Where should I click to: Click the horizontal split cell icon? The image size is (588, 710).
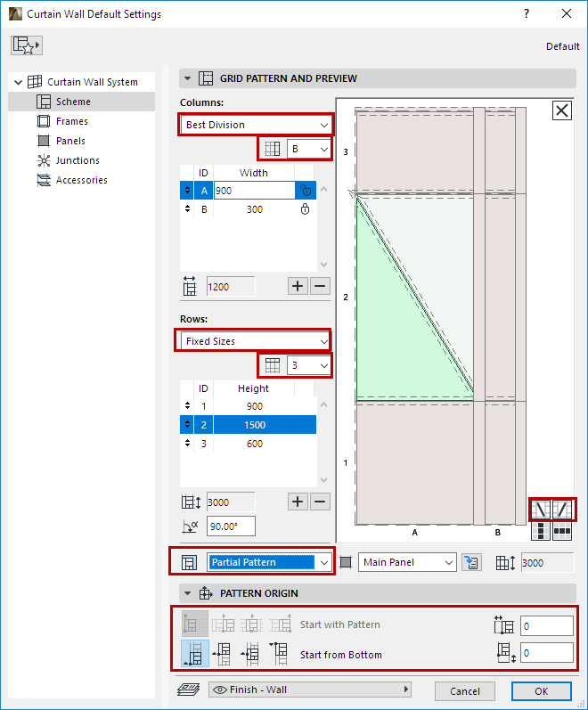pyautogui.click(x=562, y=531)
